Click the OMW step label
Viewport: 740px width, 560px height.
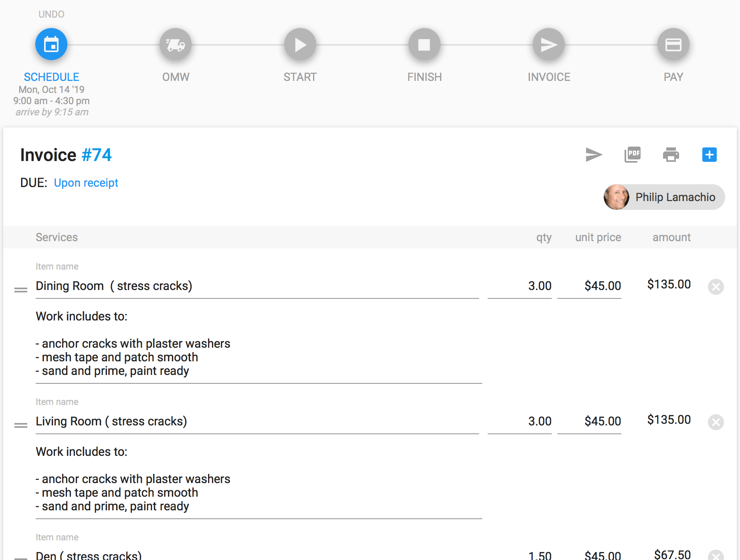click(176, 77)
